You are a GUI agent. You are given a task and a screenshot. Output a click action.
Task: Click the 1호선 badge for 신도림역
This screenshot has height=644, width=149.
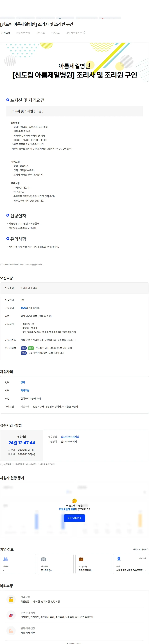tap(24, 348)
